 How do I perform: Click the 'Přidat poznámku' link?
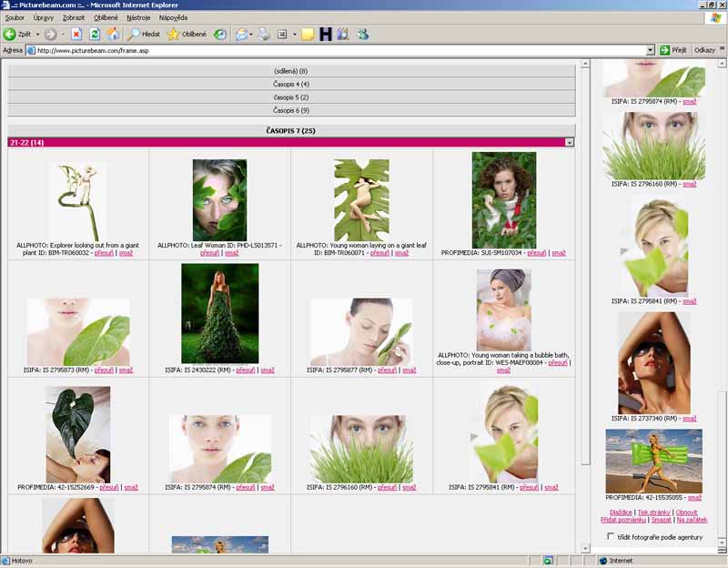click(623, 520)
